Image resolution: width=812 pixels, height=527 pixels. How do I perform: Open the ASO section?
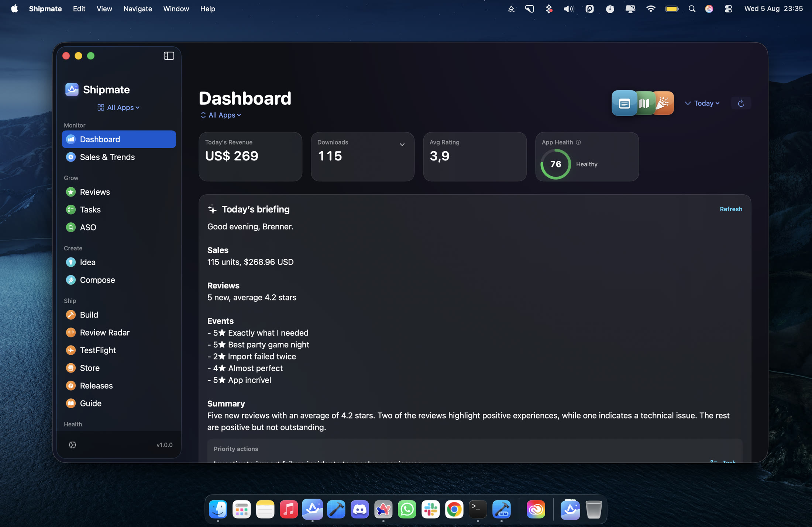[x=119, y=227]
